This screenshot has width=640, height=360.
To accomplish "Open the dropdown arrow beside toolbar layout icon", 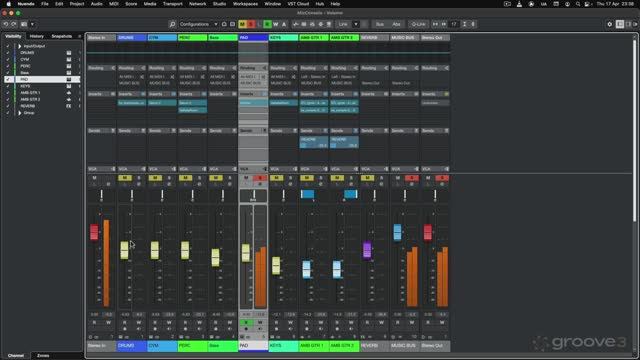I will click(x=32, y=24).
